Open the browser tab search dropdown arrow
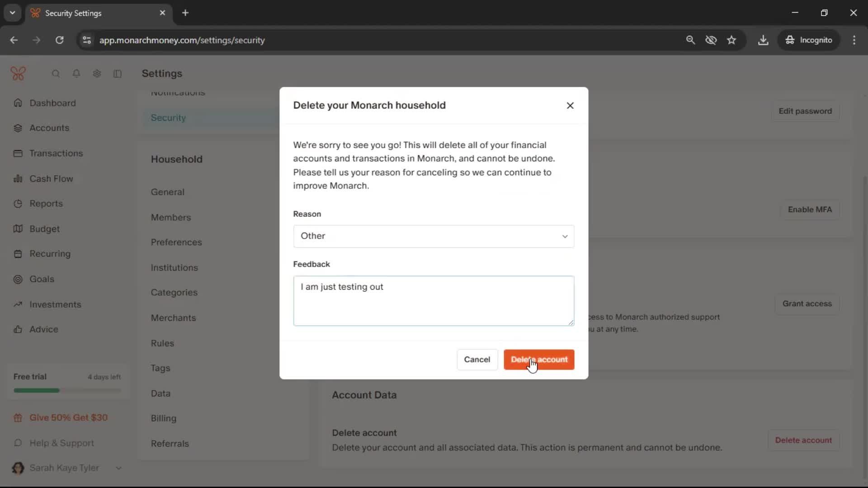 click(12, 13)
